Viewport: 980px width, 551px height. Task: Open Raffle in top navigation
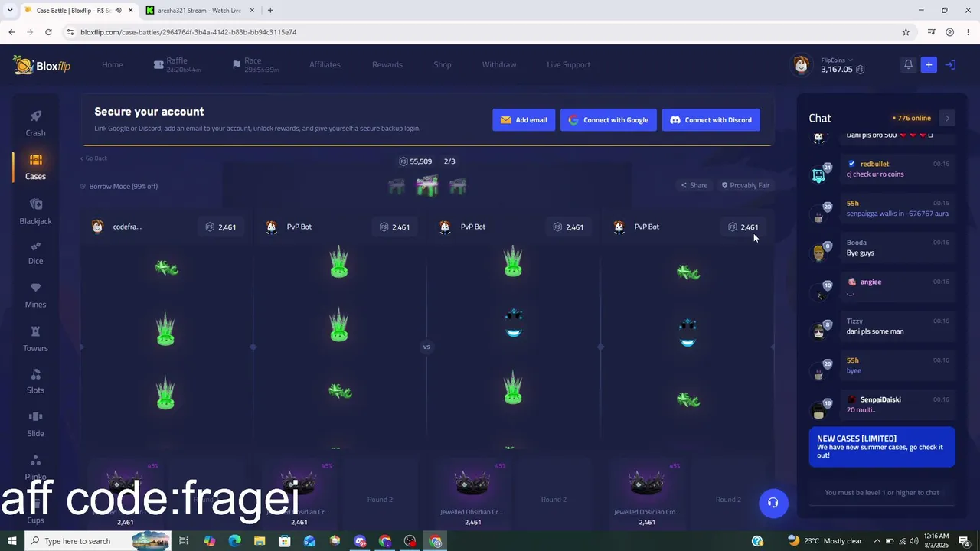coord(177,65)
